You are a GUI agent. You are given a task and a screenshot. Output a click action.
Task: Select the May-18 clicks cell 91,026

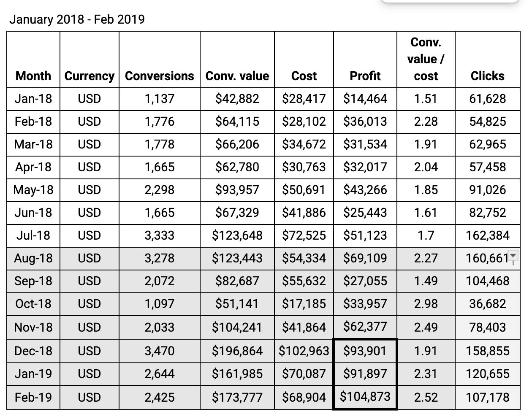[488, 190]
